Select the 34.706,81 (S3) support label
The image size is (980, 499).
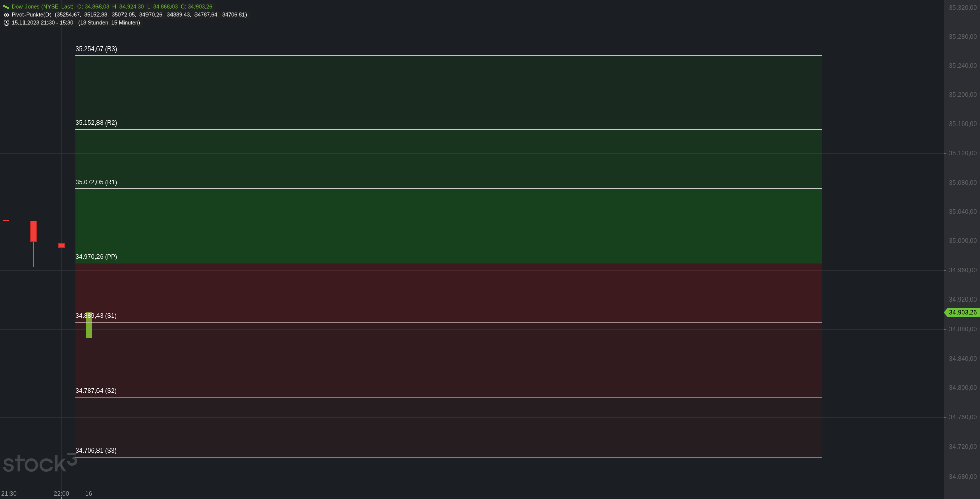(96, 451)
